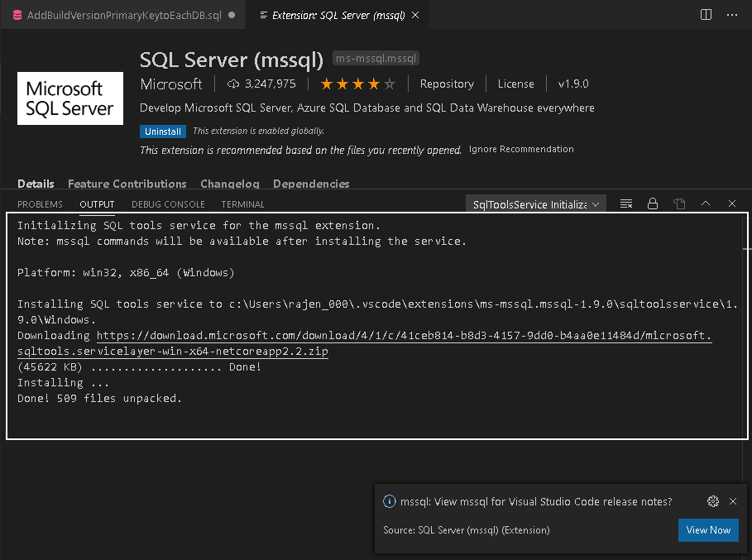Viewport: 752px width, 560px height.
Task: Open the Changelog tab
Action: point(229,184)
